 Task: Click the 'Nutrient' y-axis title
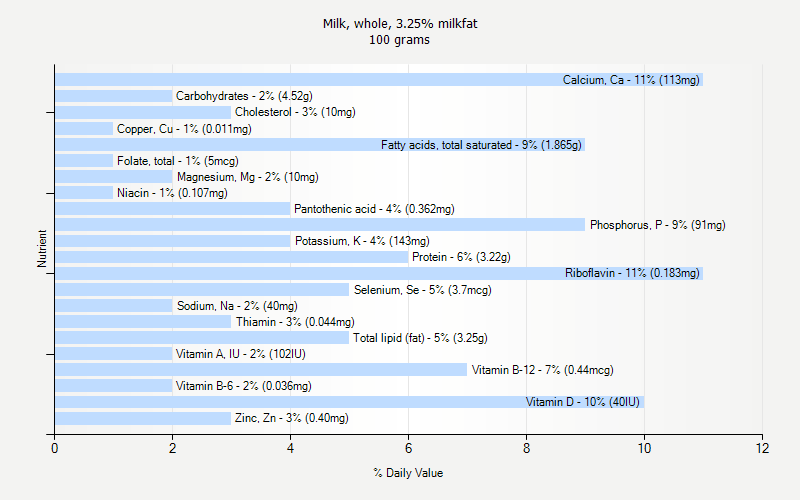click(x=42, y=248)
